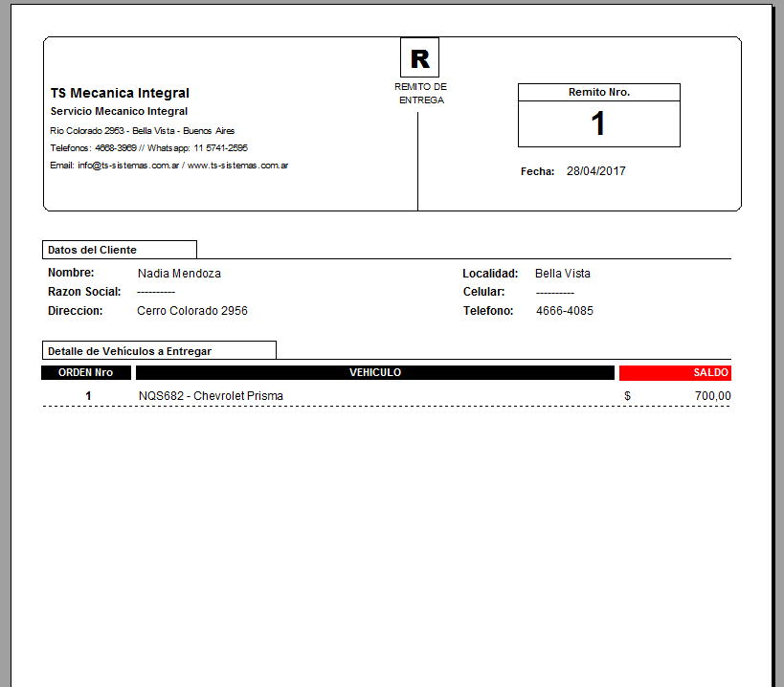Viewport: 784px width, 687px height.
Task: Select date value 28/04/2017
Action: (x=596, y=171)
